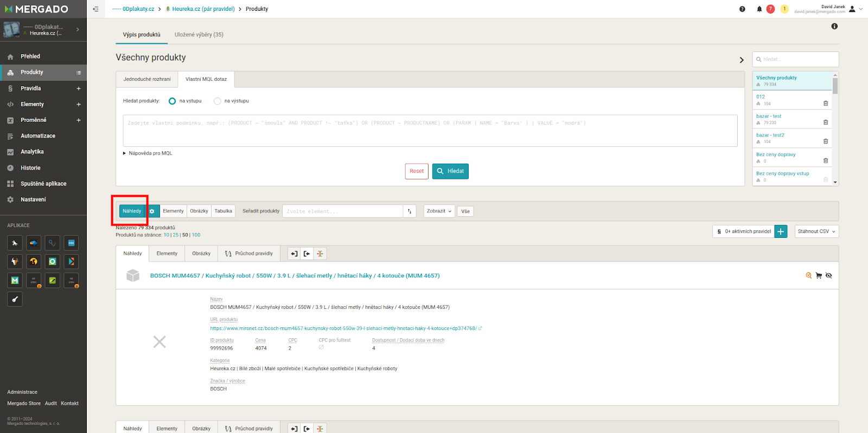
Task: Expand the Proměnné submenu plus
Action: pos(79,120)
